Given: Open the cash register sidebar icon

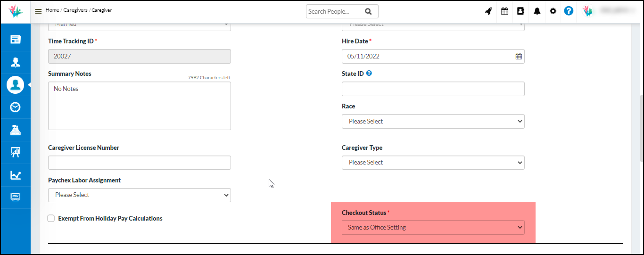Looking at the screenshot, I should coord(15,130).
